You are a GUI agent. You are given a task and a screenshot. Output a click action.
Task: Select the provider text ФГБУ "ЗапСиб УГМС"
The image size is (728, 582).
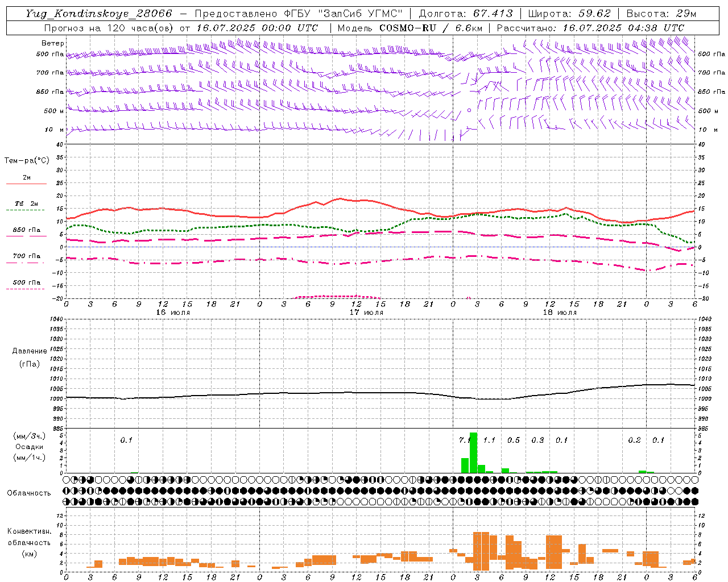[343, 14]
